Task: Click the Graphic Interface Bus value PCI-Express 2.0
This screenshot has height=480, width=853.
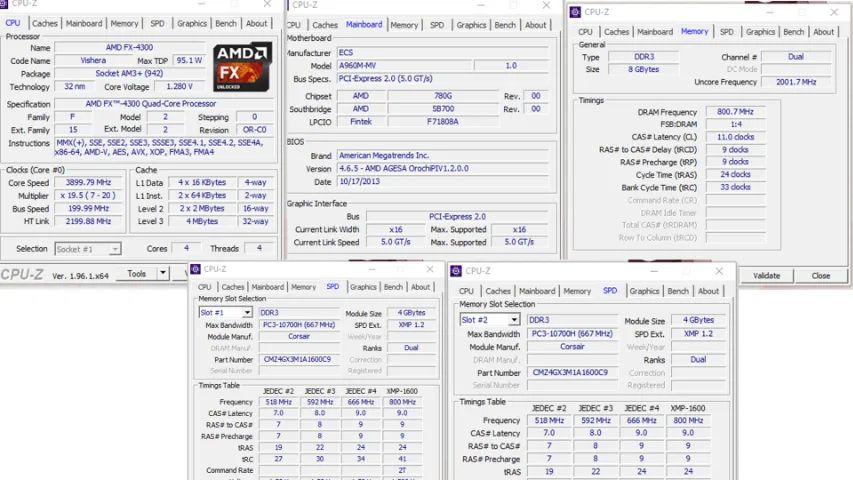Action: pyautogui.click(x=457, y=217)
